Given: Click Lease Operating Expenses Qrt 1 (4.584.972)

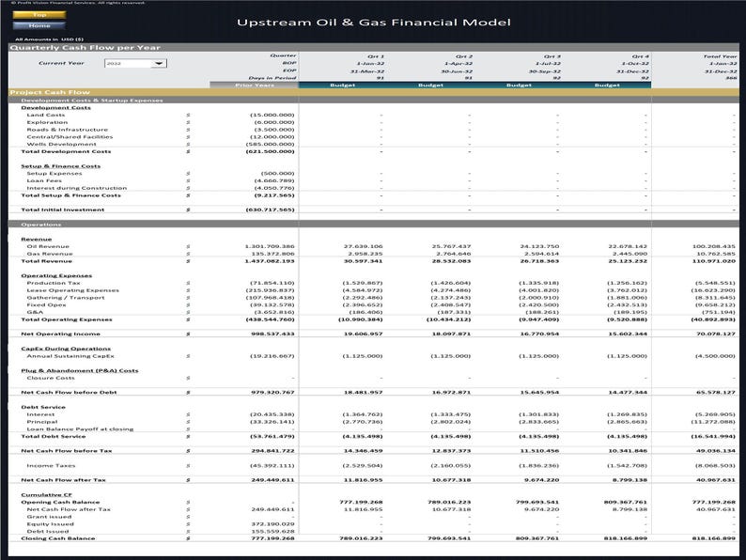Looking at the screenshot, I should [363, 290].
